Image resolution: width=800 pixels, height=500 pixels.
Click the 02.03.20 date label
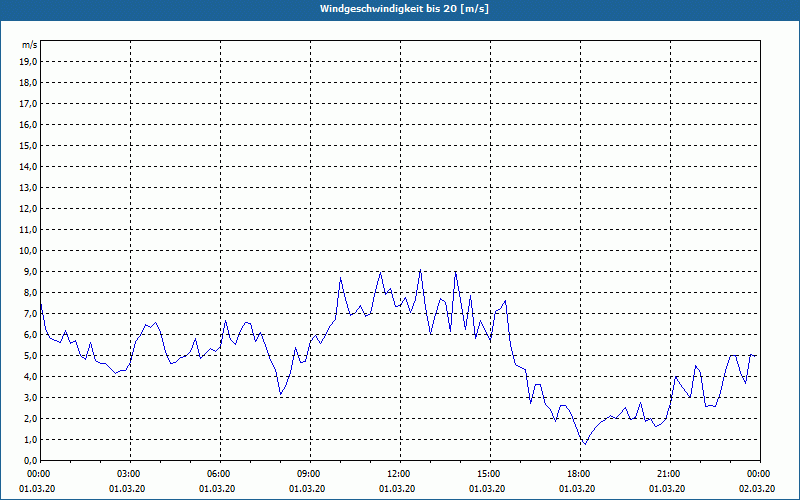pyautogui.click(x=757, y=489)
